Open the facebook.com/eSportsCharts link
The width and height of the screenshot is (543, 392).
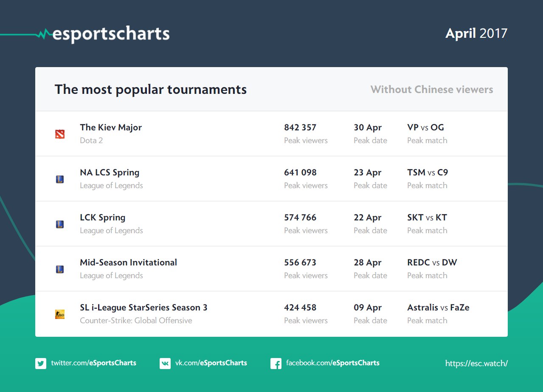pyautogui.click(x=332, y=363)
